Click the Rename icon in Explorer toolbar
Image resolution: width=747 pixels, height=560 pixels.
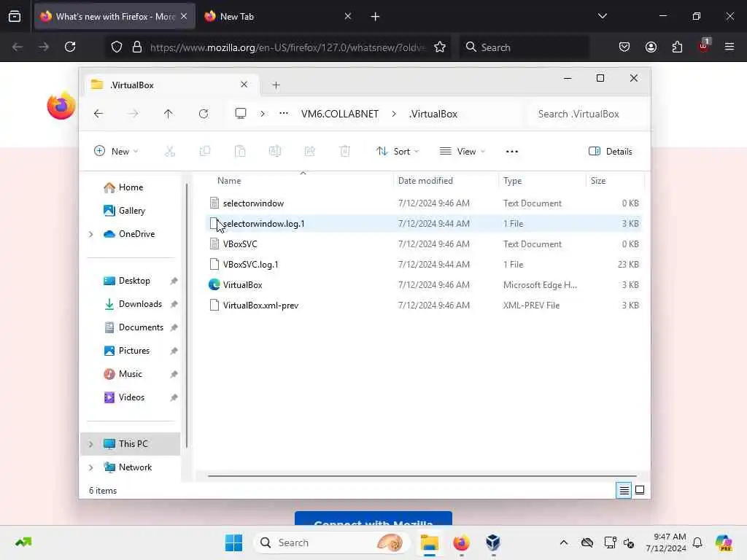[275, 152]
